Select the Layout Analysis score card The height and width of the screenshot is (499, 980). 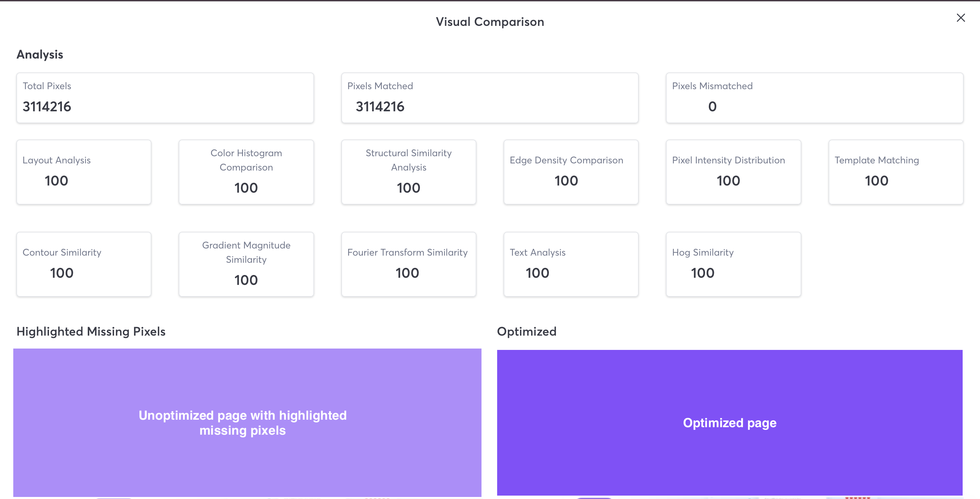tap(84, 172)
